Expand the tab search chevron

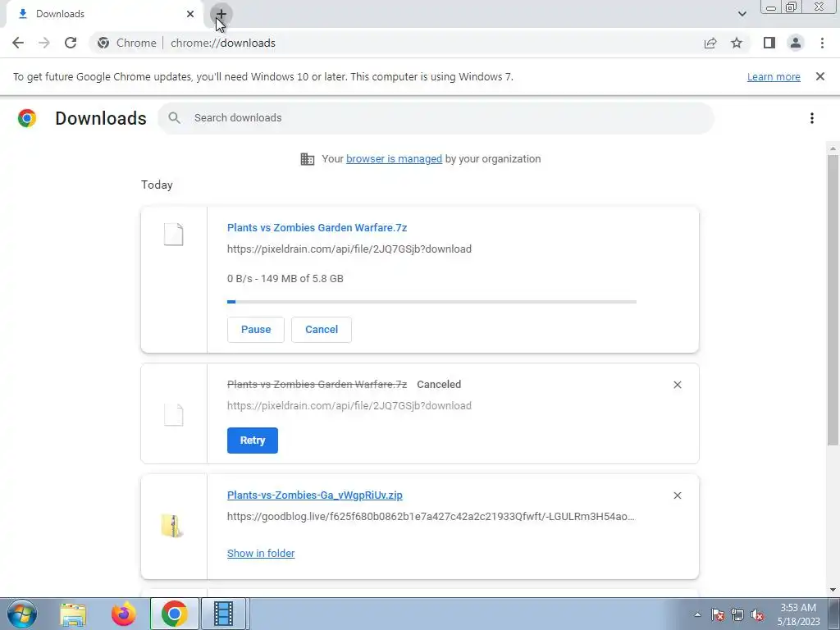click(742, 14)
